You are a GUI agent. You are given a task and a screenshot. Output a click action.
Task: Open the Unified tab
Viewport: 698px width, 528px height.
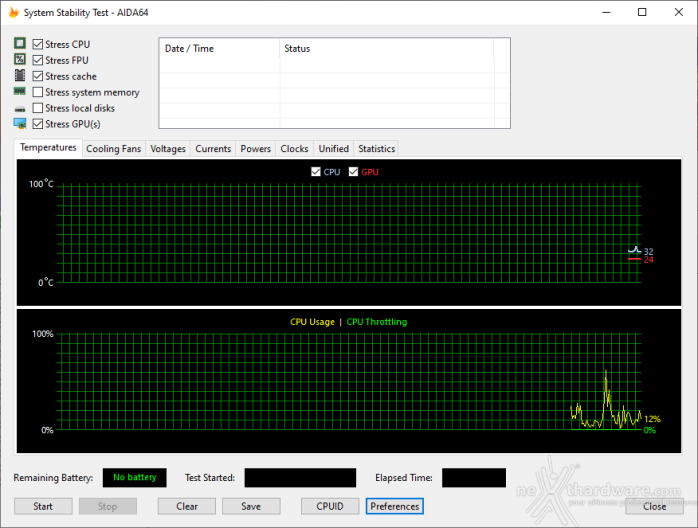(333, 149)
